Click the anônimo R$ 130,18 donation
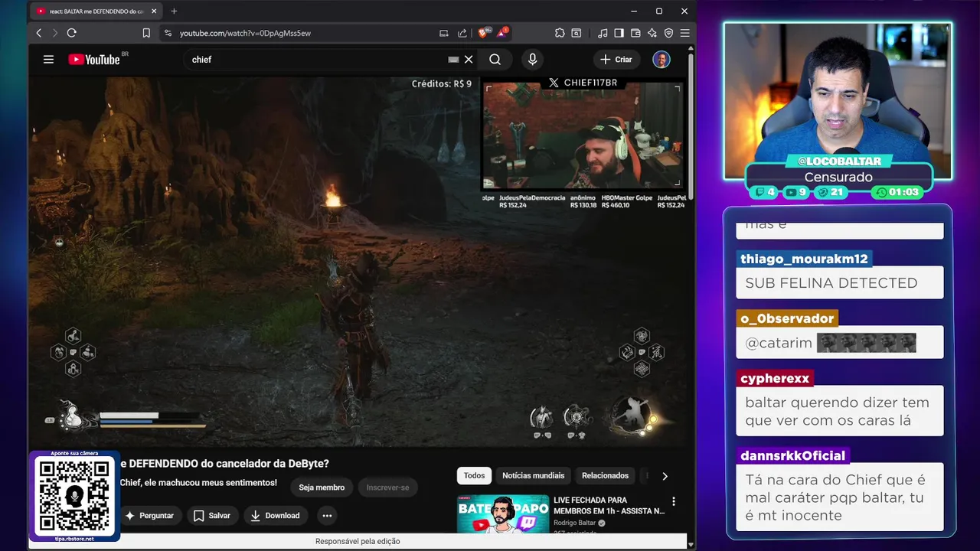 (583, 201)
